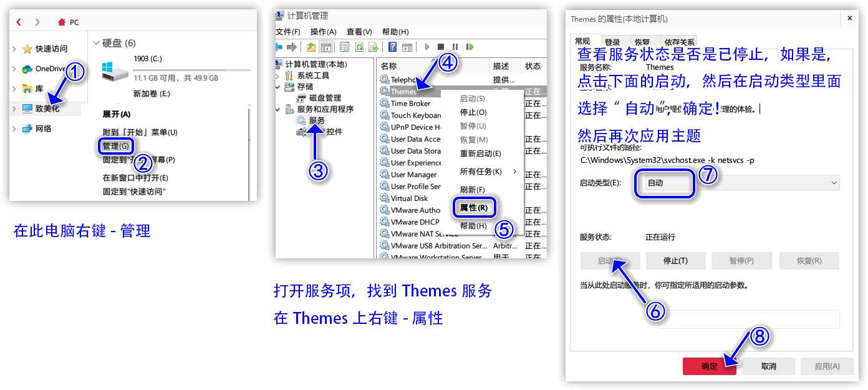Switch to the 依存关系 tab
Viewport: 868px width, 390px height.
pos(679,42)
